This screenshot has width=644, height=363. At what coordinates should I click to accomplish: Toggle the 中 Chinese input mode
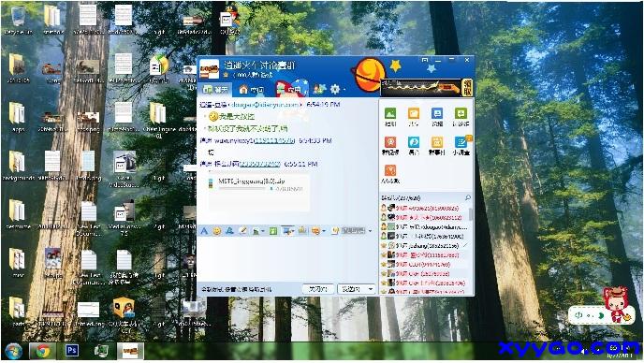(x=578, y=315)
